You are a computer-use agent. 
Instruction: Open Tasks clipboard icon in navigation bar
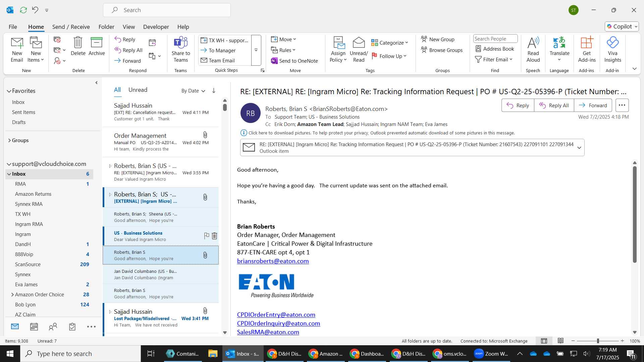[x=72, y=327]
